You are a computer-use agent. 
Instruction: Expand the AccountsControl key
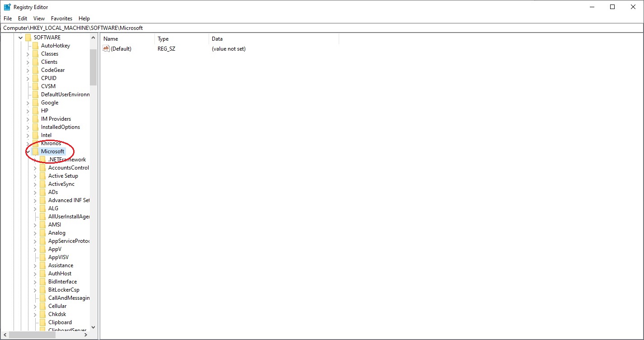[x=35, y=168]
